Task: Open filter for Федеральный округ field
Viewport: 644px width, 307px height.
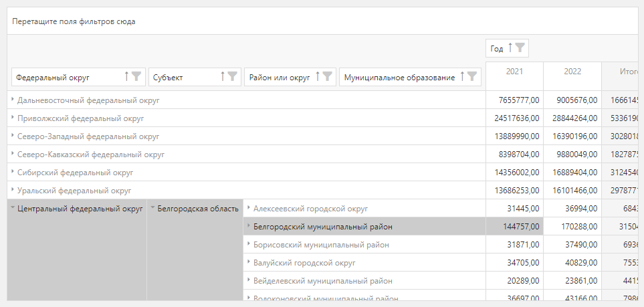Action: pyautogui.click(x=136, y=77)
